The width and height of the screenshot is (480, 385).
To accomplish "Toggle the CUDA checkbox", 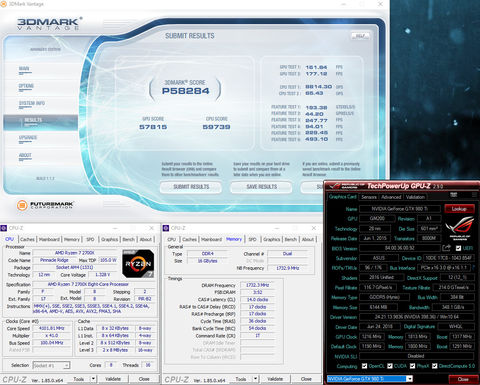I will click(390, 366).
